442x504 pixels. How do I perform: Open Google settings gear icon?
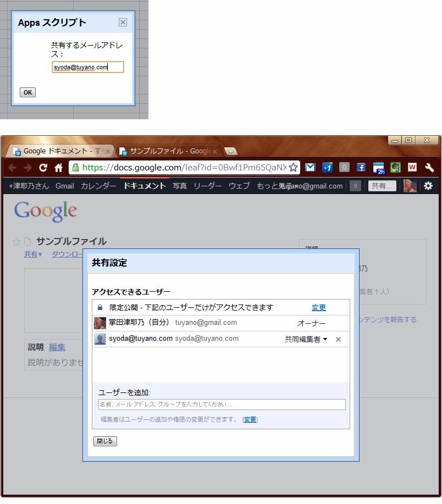pos(428,186)
